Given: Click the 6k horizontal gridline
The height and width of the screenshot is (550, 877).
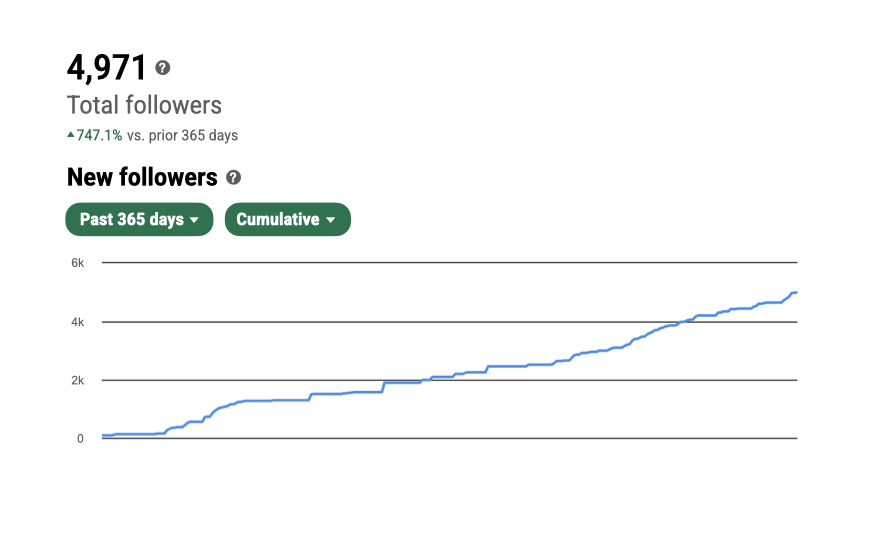Looking at the screenshot, I should point(450,263).
